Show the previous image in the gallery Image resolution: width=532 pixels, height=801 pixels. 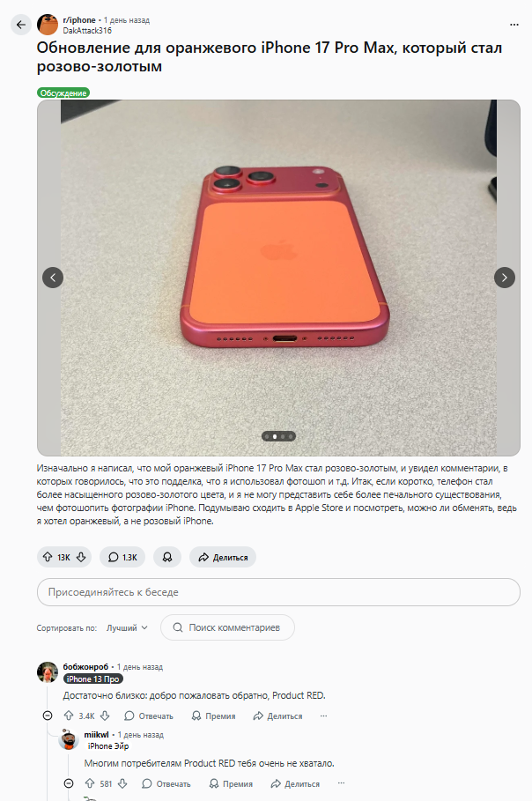click(x=53, y=278)
